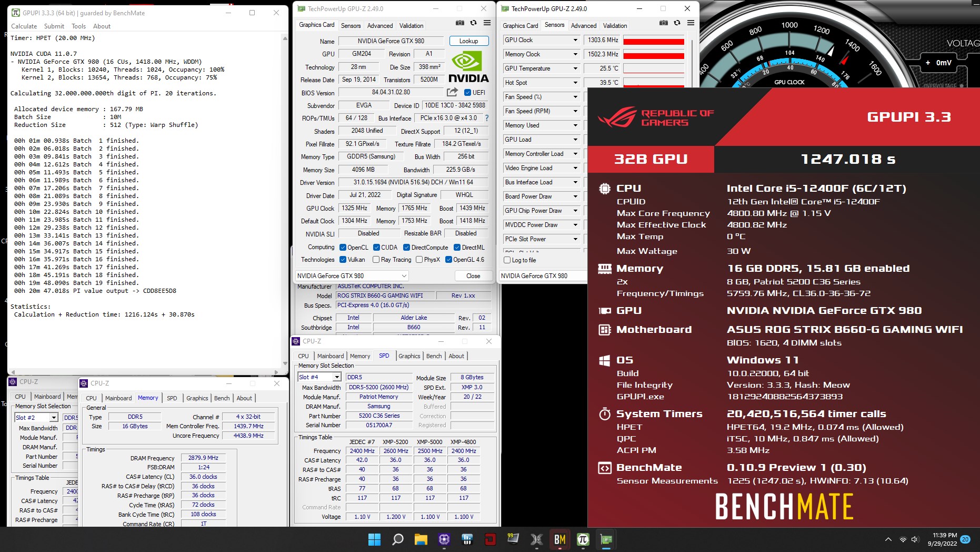The width and height of the screenshot is (980, 552).
Task: Click Memory Clock red sensor graph
Action: (654, 54)
